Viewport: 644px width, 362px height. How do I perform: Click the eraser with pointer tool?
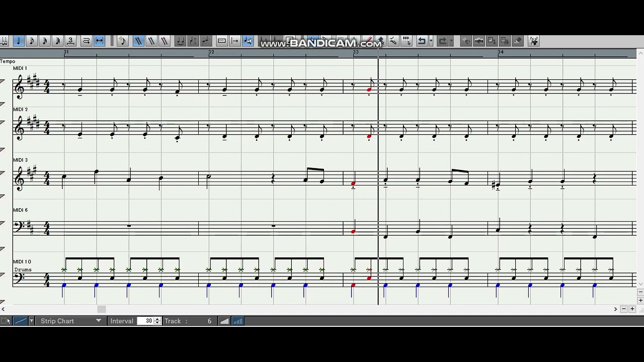click(380, 41)
